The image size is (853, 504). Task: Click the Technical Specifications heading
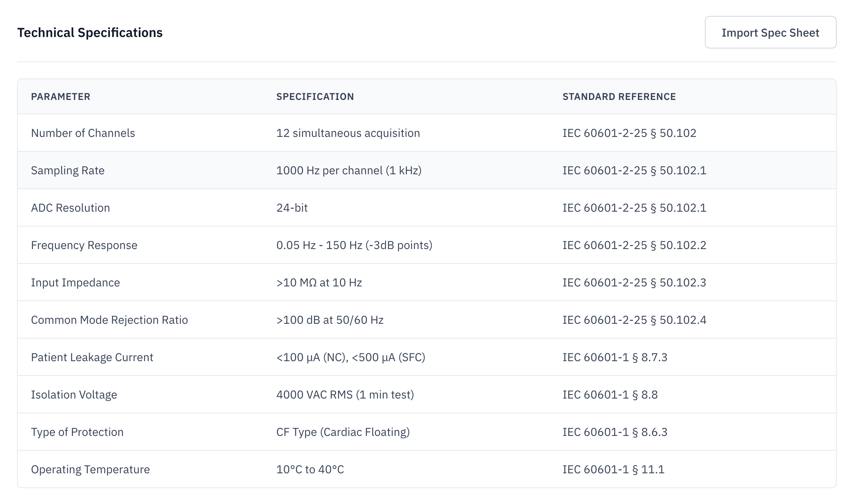(x=90, y=33)
